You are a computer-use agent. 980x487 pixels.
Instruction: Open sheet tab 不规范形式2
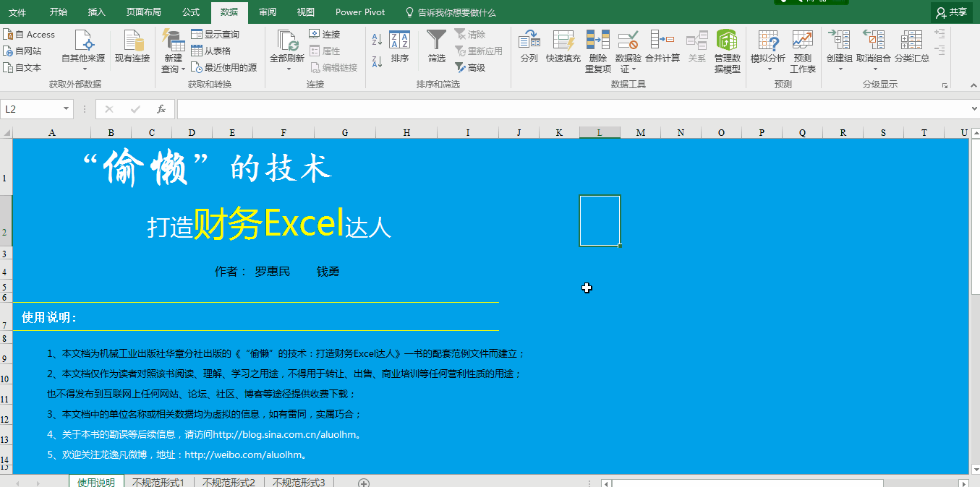click(x=229, y=482)
